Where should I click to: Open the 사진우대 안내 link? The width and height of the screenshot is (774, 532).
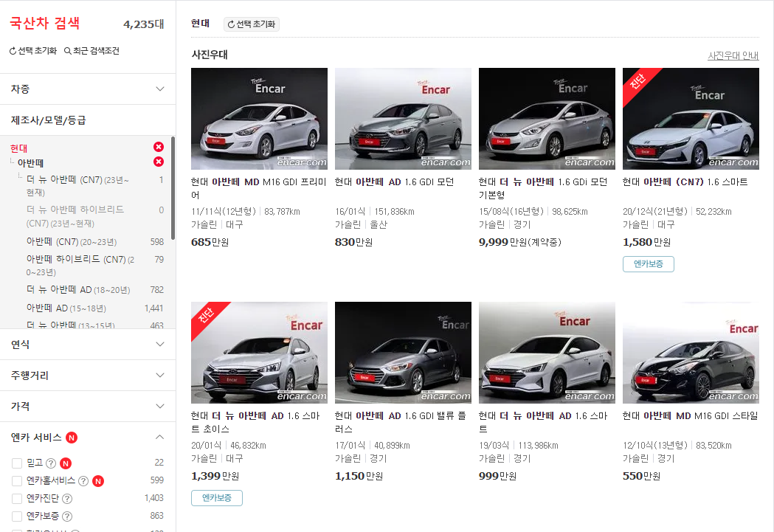coord(733,56)
